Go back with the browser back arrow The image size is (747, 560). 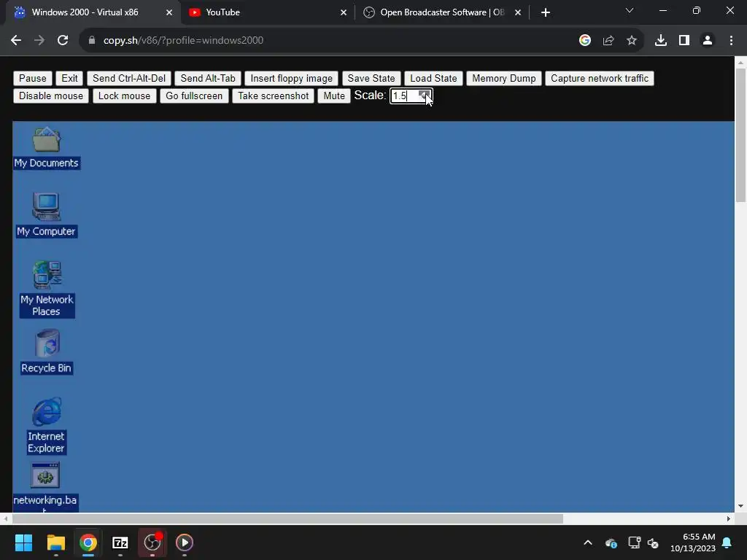(x=16, y=41)
